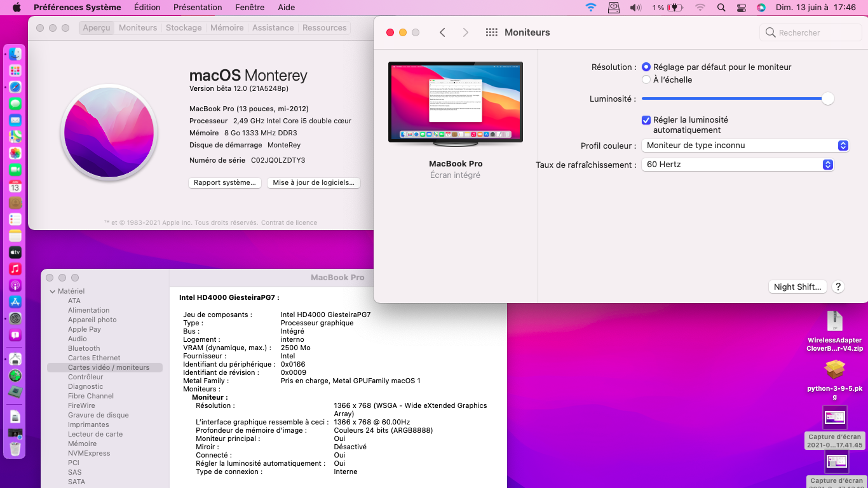Select 'Cartes vidéo / moniteurs' in sidebar
The height and width of the screenshot is (488, 868).
point(105,367)
